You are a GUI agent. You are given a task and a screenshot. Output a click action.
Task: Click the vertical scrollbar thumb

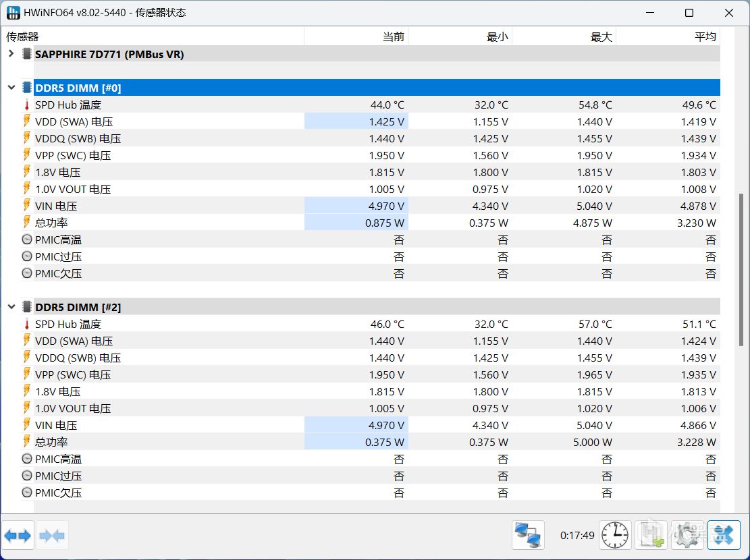pos(741,269)
